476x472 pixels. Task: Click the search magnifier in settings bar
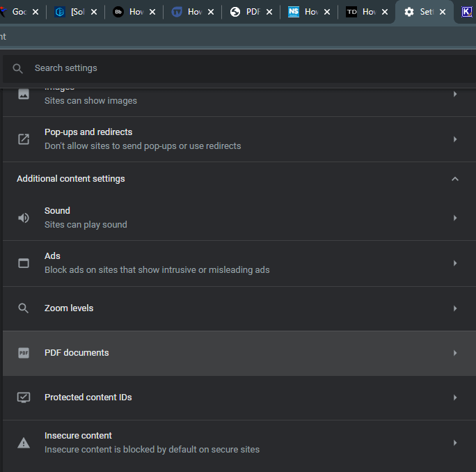[x=17, y=68]
